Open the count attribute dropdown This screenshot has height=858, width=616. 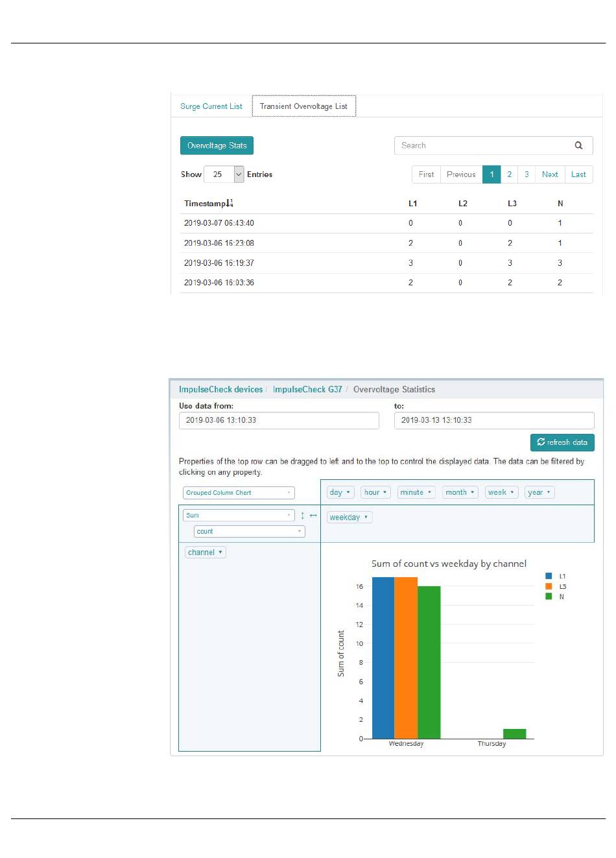click(x=249, y=532)
